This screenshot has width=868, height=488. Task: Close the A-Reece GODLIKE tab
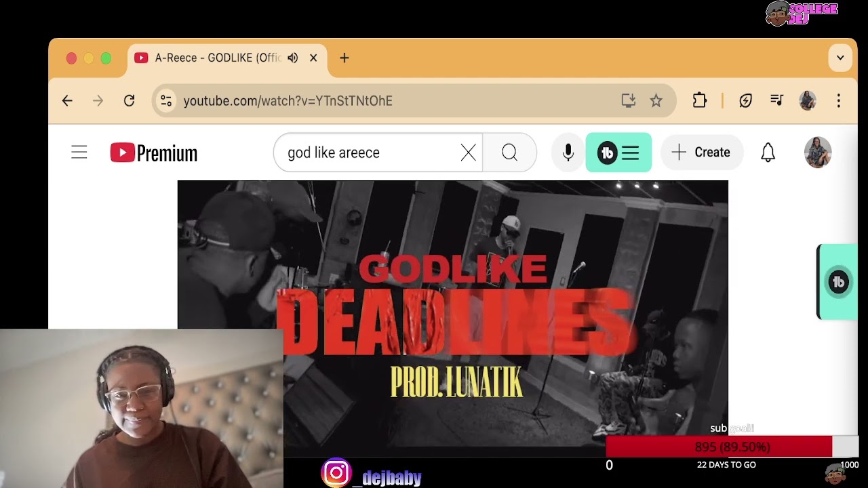coord(313,58)
